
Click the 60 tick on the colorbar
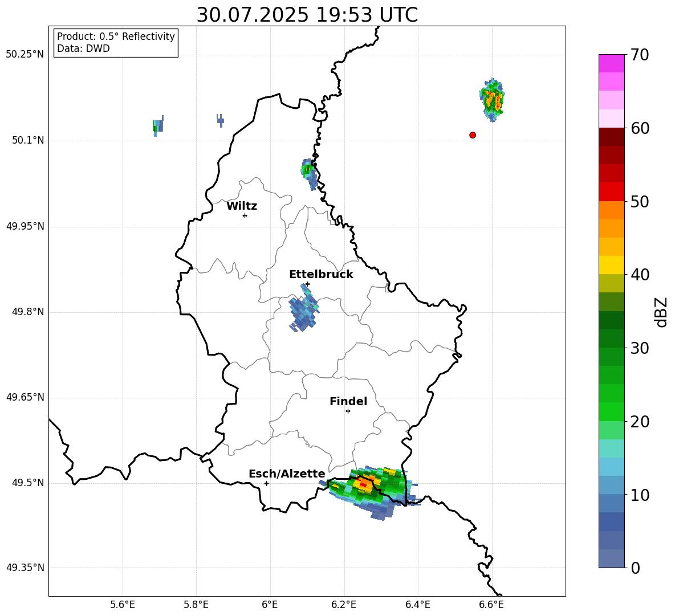tap(639, 128)
